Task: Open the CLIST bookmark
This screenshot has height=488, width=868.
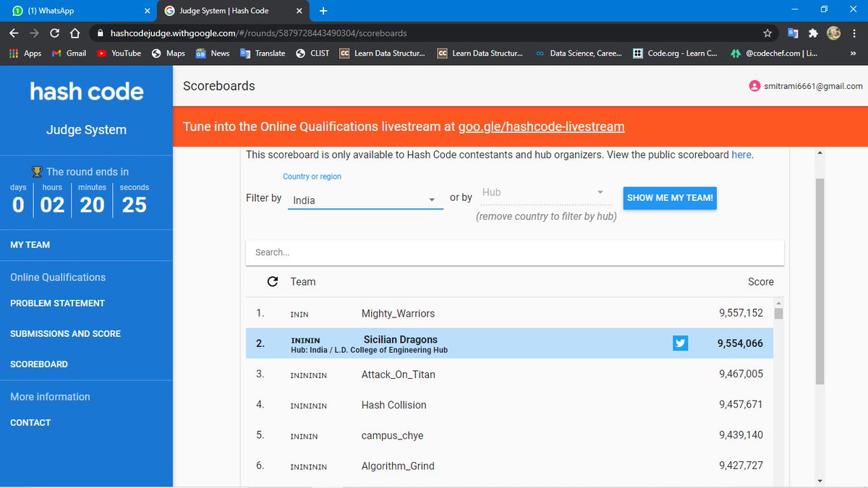Action: [x=312, y=53]
